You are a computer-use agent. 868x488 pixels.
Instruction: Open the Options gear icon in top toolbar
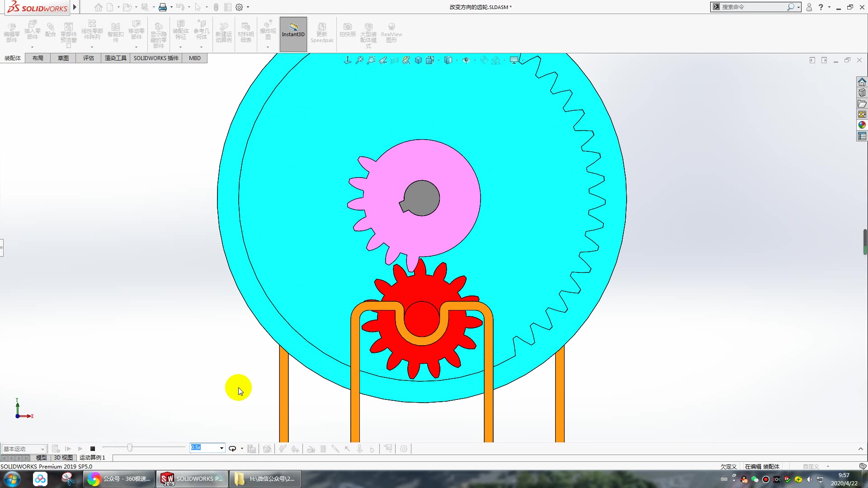click(239, 7)
